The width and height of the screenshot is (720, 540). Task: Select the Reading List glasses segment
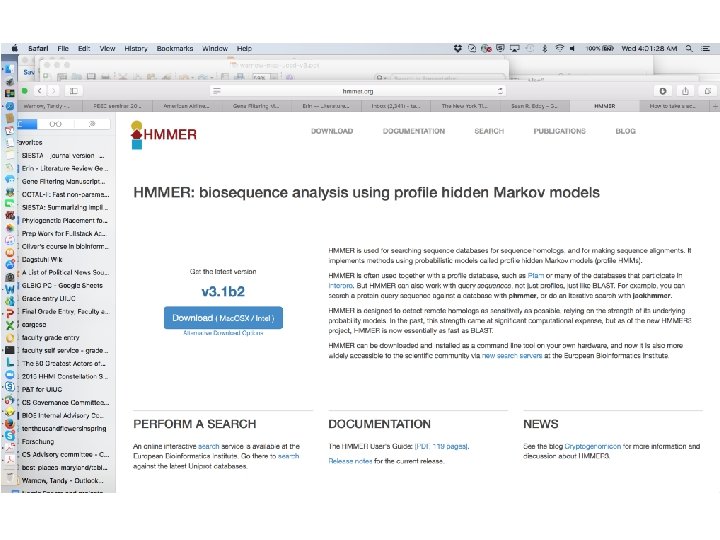coord(55,124)
